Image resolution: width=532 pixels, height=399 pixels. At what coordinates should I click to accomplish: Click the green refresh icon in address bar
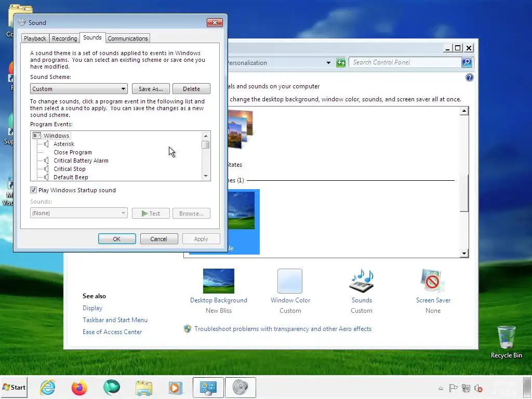(x=341, y=63)
